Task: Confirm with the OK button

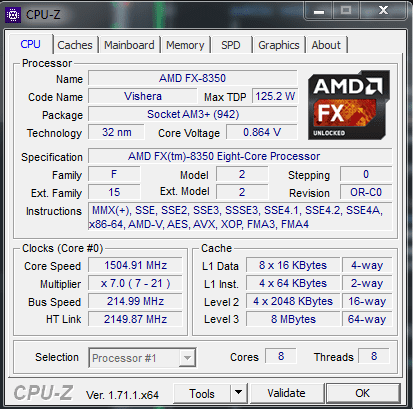Action: 363,393
